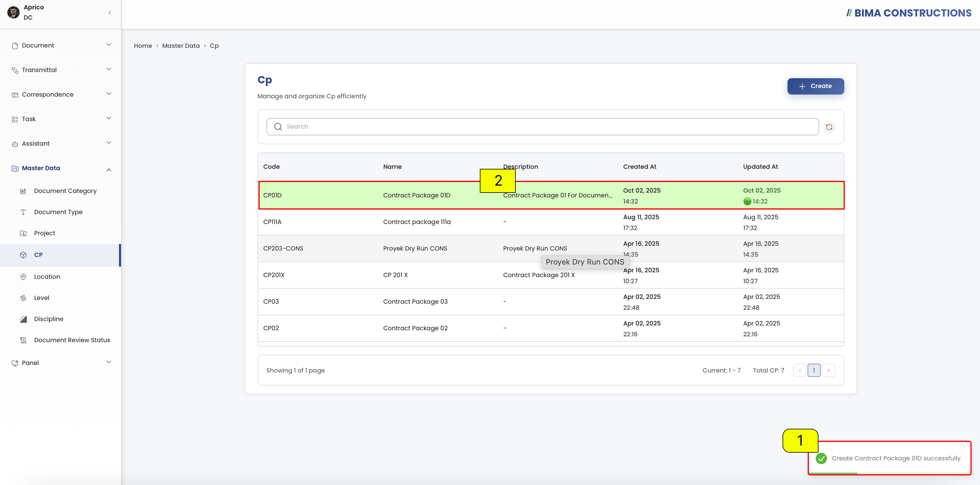Click the Create button
This screenshot has width=980, height=485.
816,86
